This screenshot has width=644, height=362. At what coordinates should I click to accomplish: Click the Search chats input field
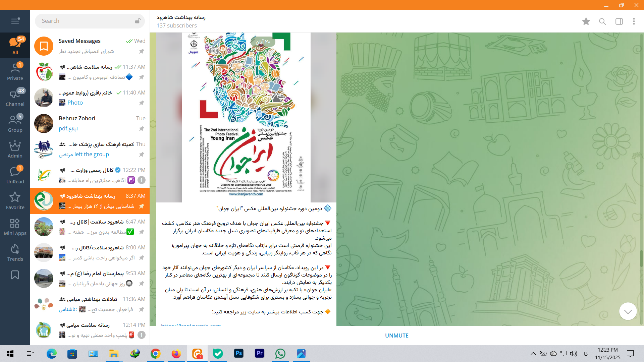point(86,21)
